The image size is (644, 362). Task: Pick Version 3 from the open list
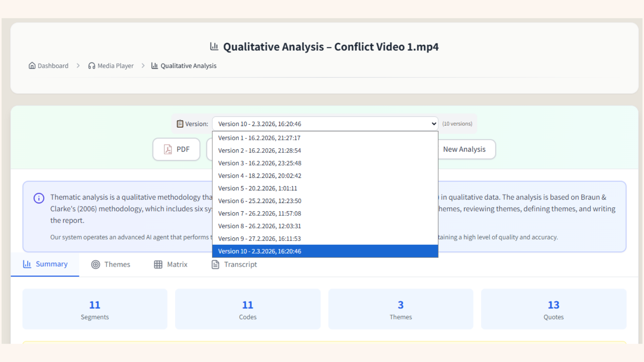[260, 163]
